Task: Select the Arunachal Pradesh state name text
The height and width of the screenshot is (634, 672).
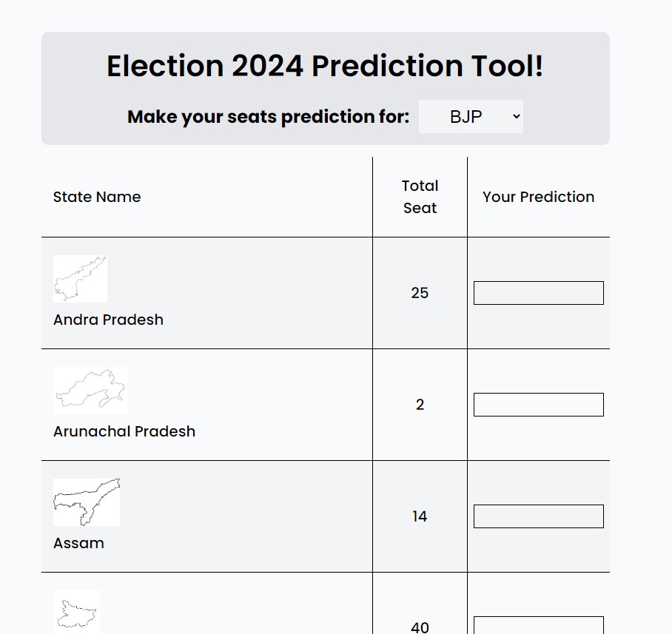Action: point(124,431)
